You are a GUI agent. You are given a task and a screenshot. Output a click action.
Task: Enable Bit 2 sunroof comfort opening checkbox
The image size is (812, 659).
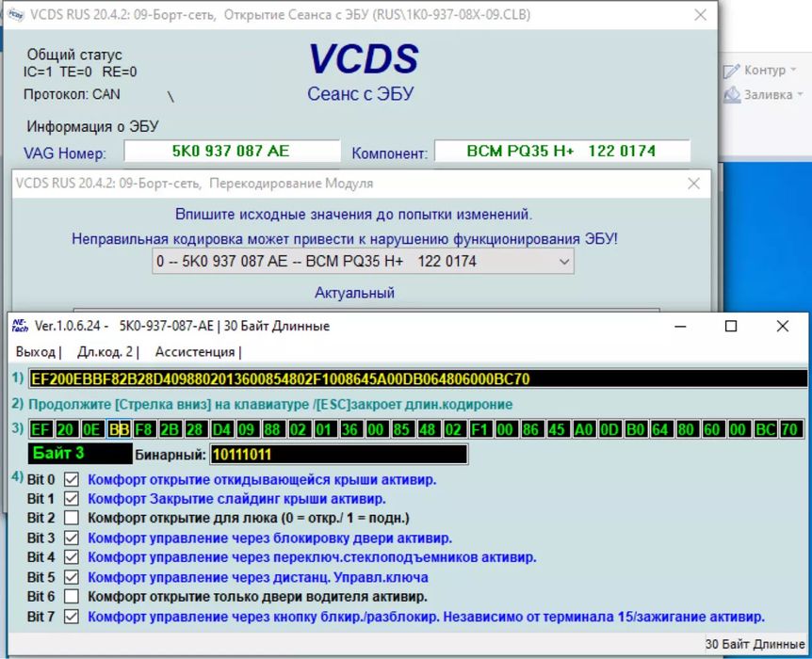coord(72,518)
